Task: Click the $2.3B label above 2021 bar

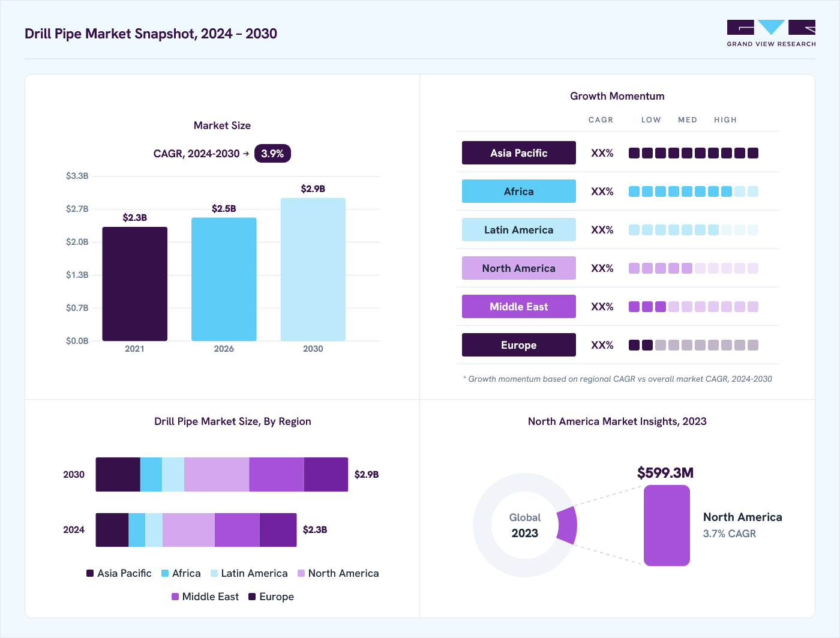Action: pos(135,217)
